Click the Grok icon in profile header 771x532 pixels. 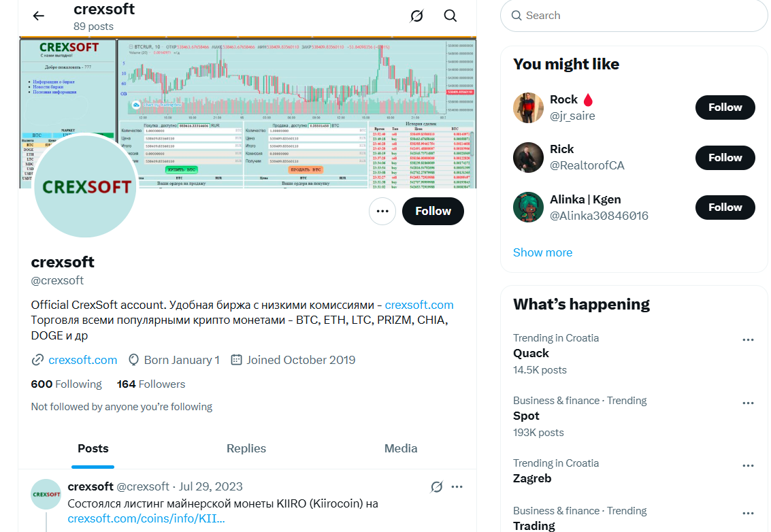416,16
